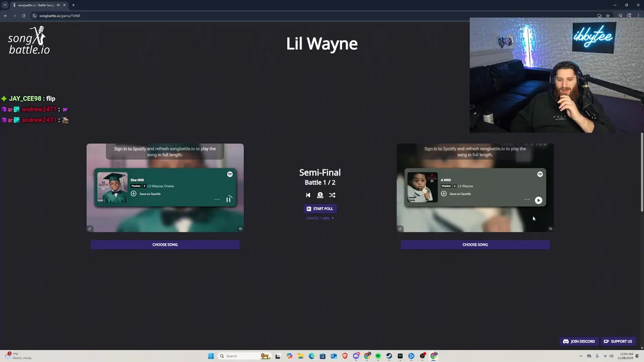
Task: Start the poll
Action: (x=320, y=209)
